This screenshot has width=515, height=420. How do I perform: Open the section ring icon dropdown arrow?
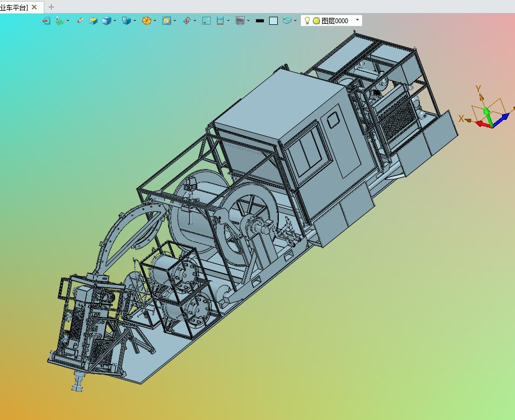coord(175,21)
